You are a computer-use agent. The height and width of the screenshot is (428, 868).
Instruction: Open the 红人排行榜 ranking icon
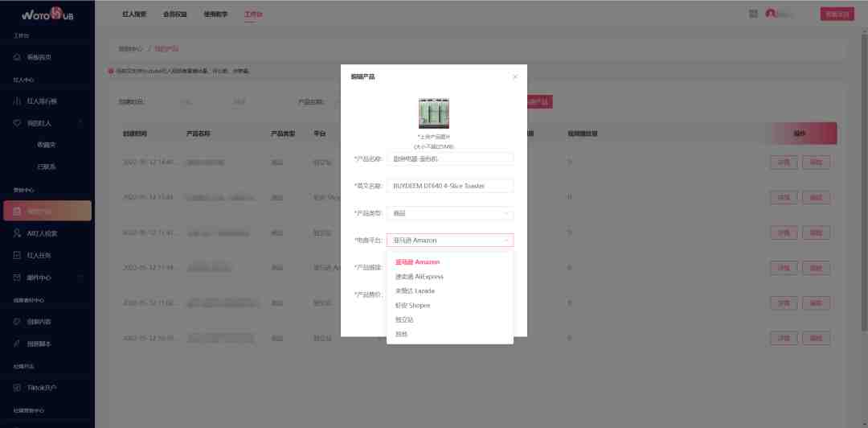pyautogui.click(x=17, y=101)
